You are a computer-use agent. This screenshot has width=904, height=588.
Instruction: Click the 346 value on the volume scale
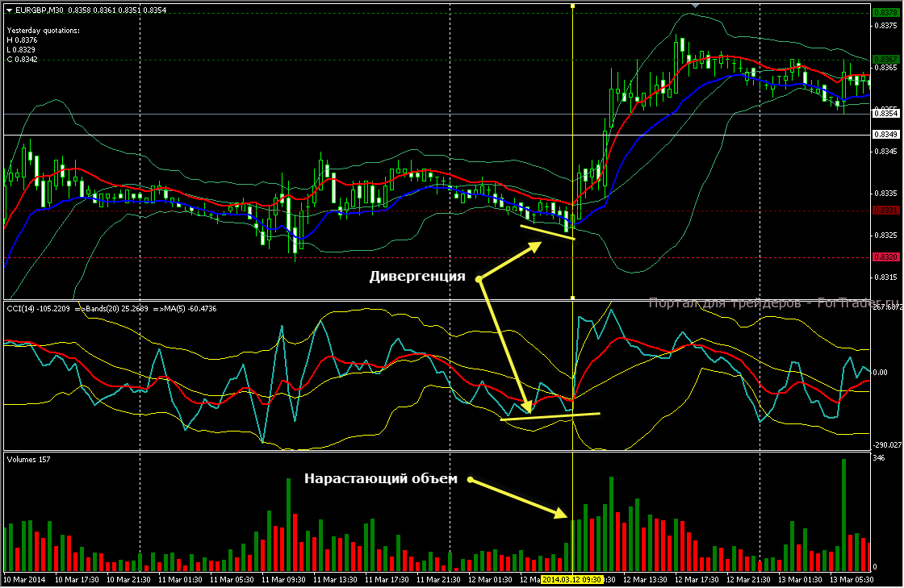(879, 458)
